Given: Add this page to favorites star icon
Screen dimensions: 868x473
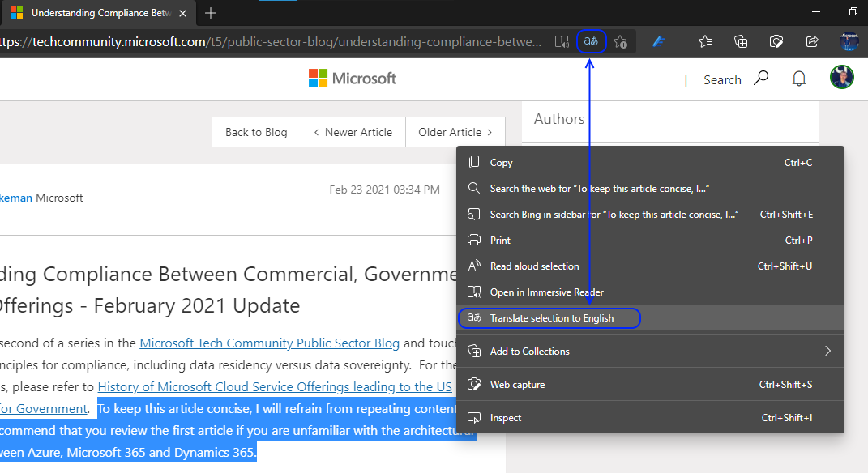Looking at the screenshot, I should click(621, 41).
